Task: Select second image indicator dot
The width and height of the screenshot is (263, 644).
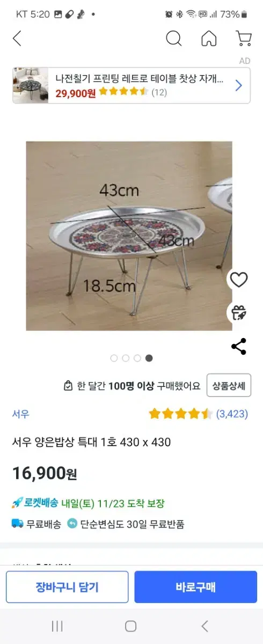Action: 126,358
